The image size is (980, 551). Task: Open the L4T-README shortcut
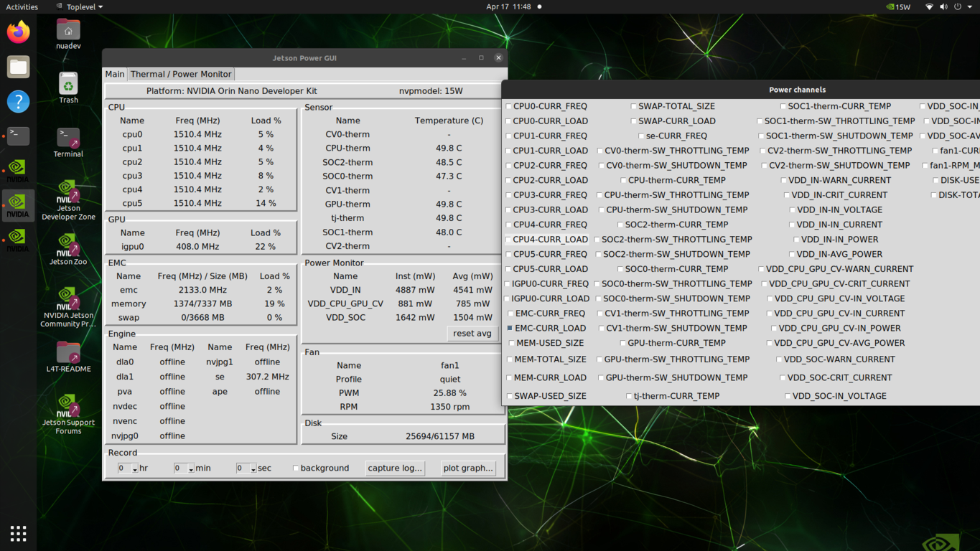coord(67,352)
